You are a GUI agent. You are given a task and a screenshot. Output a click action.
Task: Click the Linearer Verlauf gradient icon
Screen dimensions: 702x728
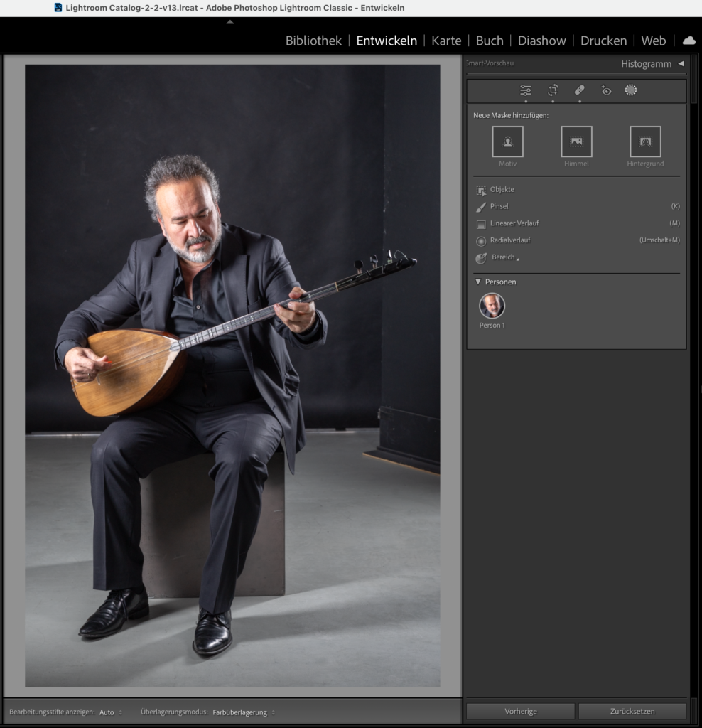[x=481, y=224]
